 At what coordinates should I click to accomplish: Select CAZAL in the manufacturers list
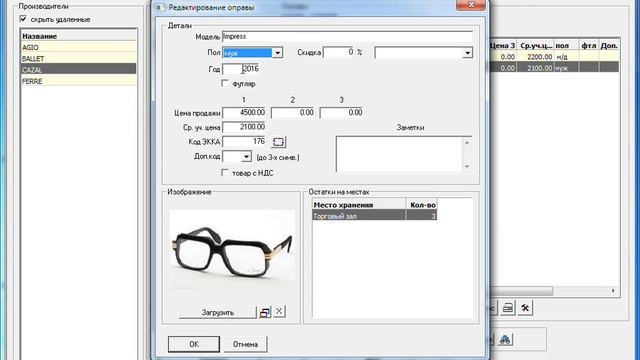point(78,70)
